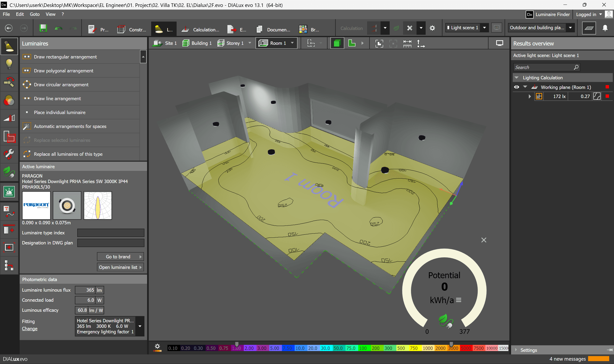Open the Edit menu
614x364 pixels.
(20, 14)
